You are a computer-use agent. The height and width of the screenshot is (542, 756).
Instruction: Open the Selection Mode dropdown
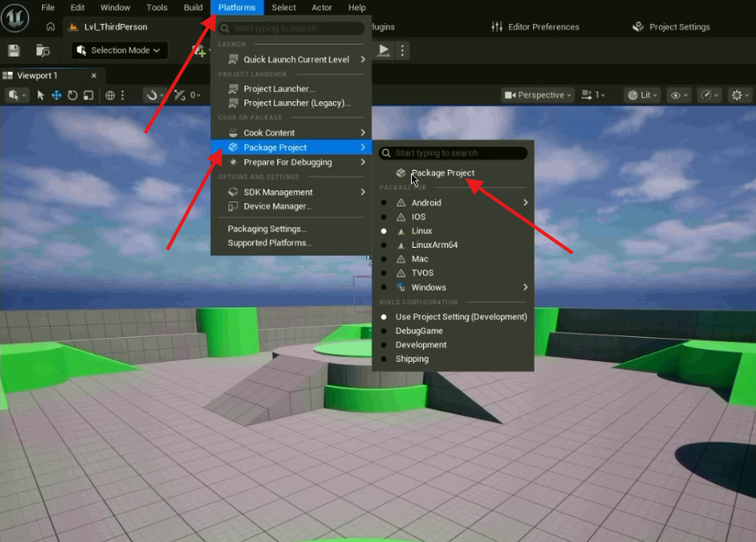click(120, 51)
